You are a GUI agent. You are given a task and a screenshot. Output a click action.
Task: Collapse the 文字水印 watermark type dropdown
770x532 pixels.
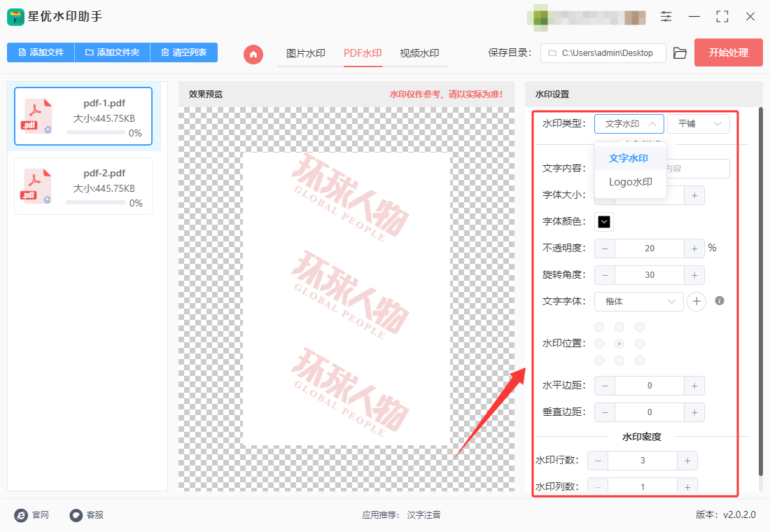click(x=629, y=124)
